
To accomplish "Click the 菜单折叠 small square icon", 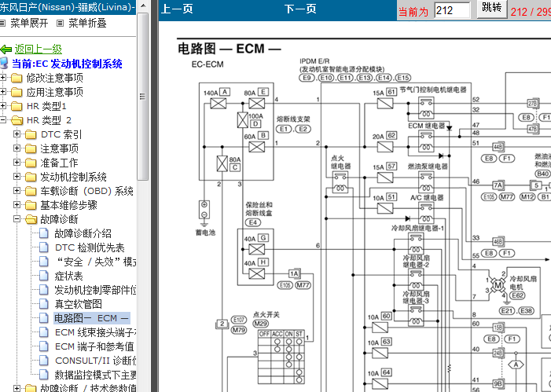I will (x=60, y=24).
